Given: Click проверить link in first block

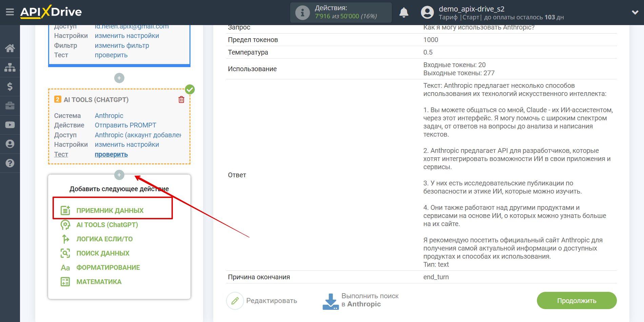Looking at the screenshot, I should (111, 55).
